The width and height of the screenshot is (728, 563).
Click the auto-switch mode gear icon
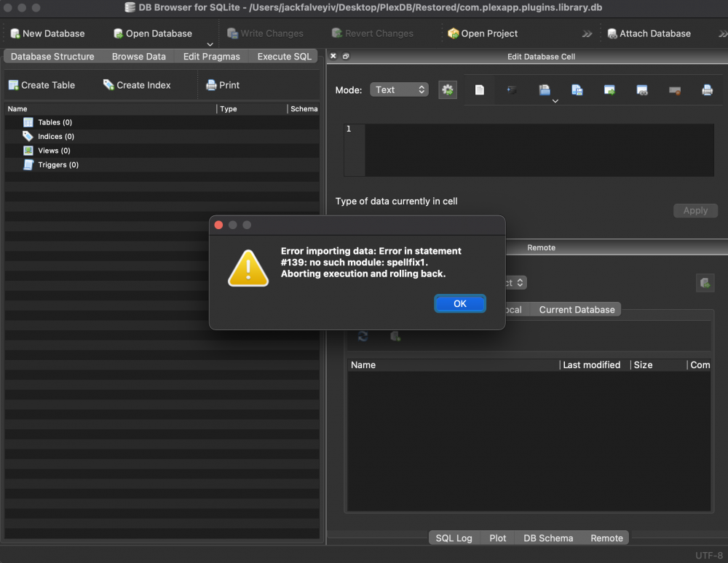(x=448, y=89)
